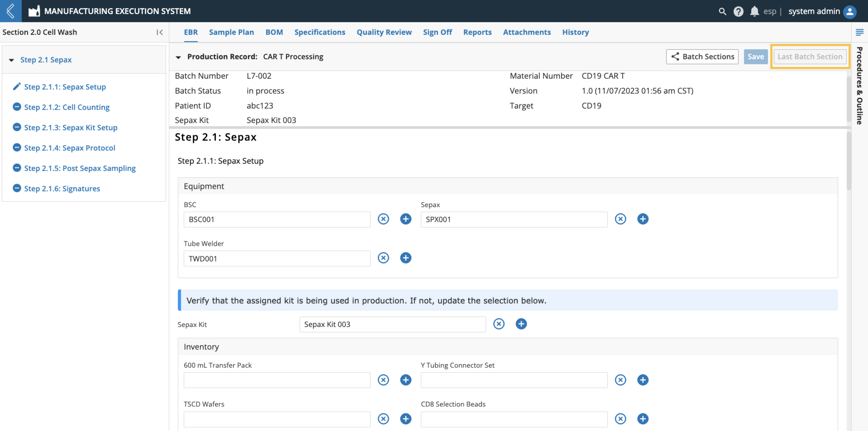868x431 pixels.
Task: Clear Y Tubing Connector Set field
Action: point(620,380)
